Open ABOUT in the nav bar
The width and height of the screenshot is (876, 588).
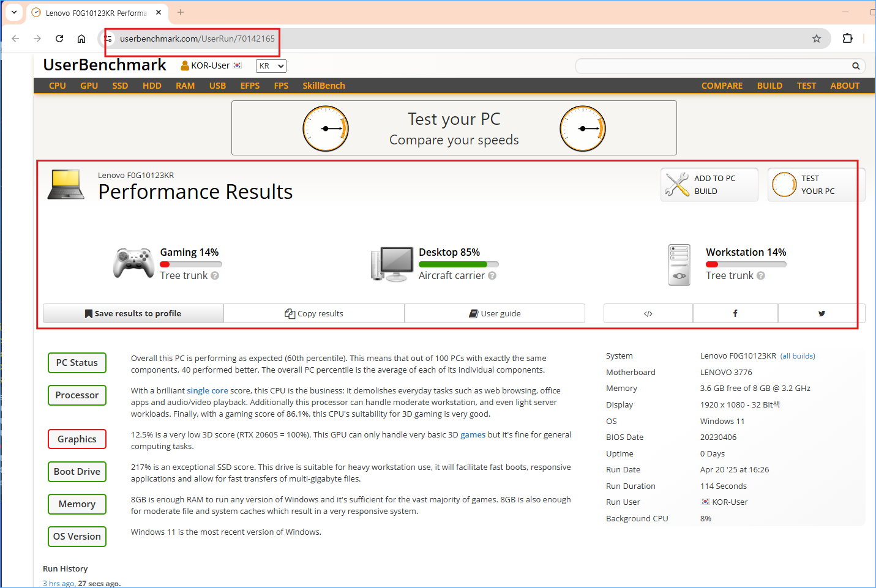point(845,86)
